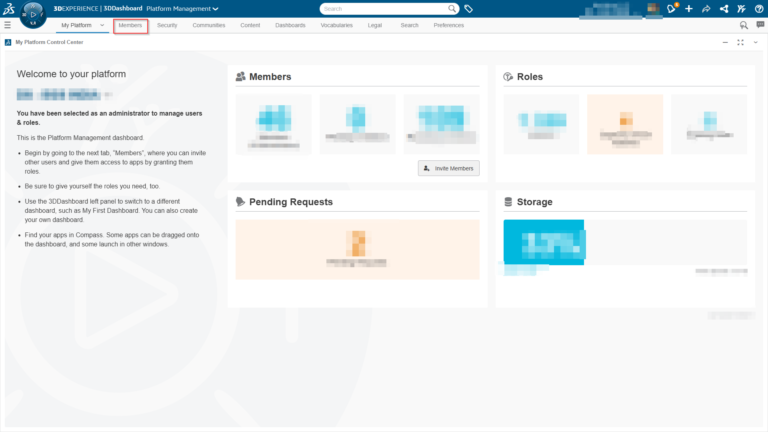Open the Tools and settings icon
768x432 pixels.
(741, 8)
